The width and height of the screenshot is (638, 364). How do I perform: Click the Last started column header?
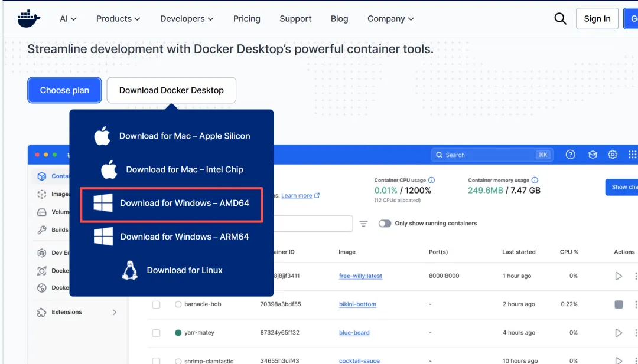(x=519, y=252)
